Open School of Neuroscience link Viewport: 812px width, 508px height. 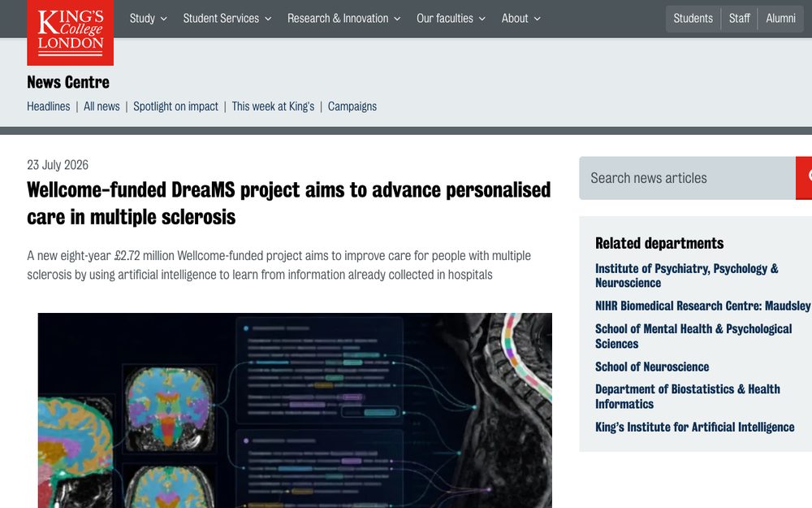pyautogui.click(x=652, y=367)
